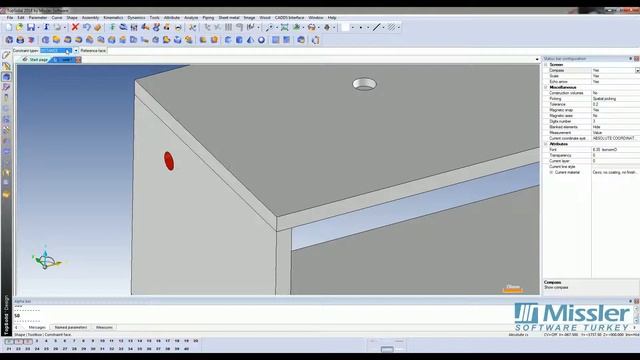
Task: Click the Current layer property row
Action: [x=591, y=161]
